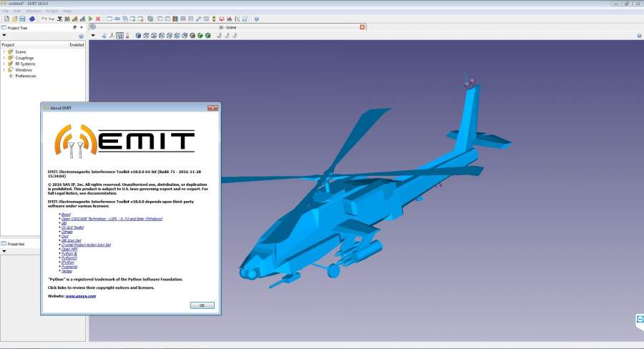Expand the Scene tree node
Viewport: 644px width, 349px height.
click(4, 52)
